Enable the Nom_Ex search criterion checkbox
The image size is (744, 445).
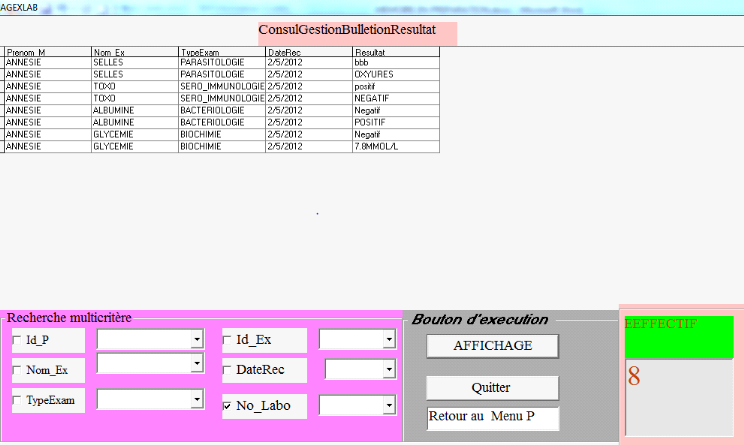click(17, 371)
